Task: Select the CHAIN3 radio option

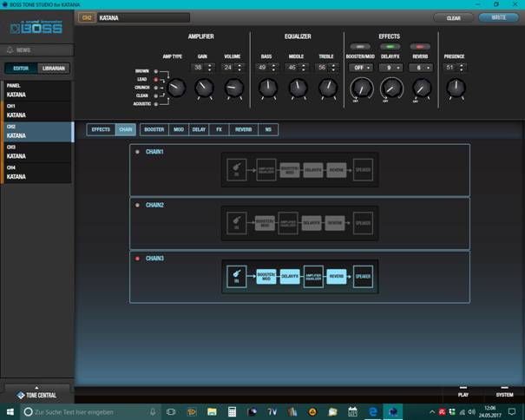Action: [137, 259]
